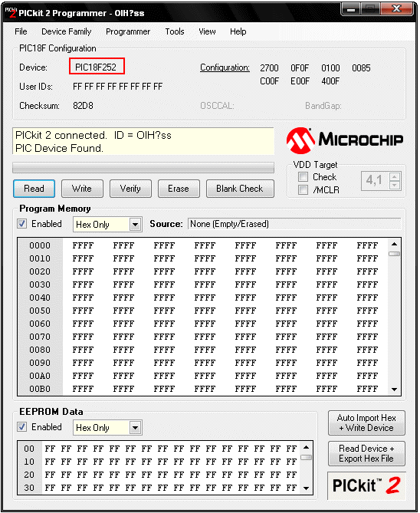Increase VDD voltage with up arrow

point(395,177)
